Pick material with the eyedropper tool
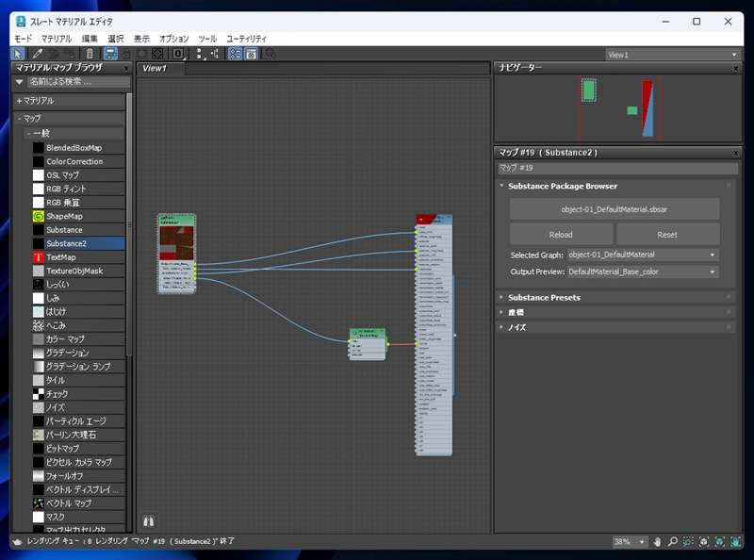The image size is (754, 560). [x=38, y=54]
